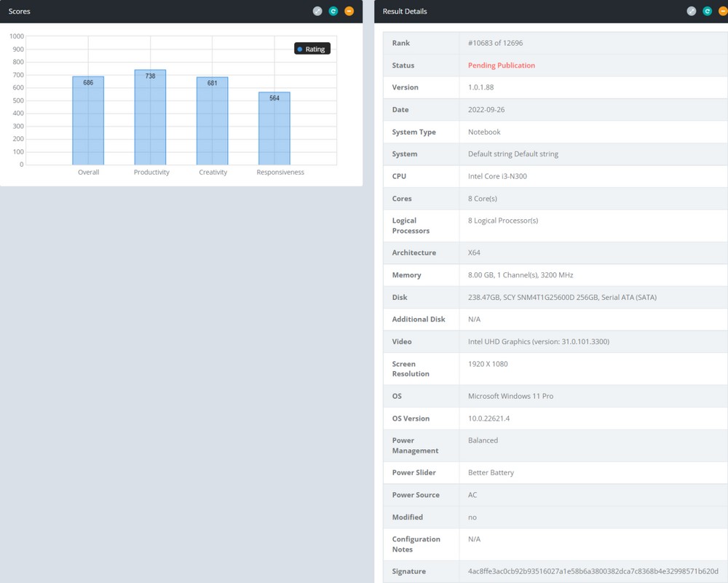Click the 8 Logical Processor(s) value
The image size is (728, 583).
click(x=503, y=221)
